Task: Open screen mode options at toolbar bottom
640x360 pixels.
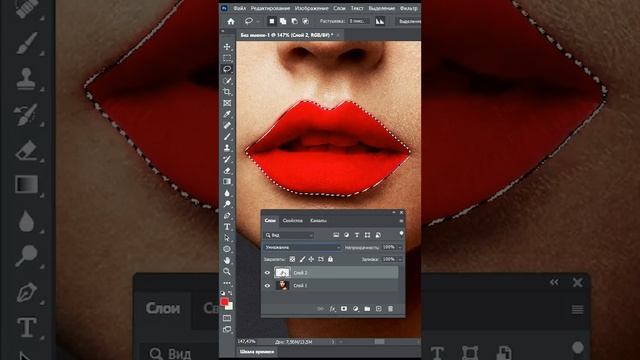Action: coord(227,329)
